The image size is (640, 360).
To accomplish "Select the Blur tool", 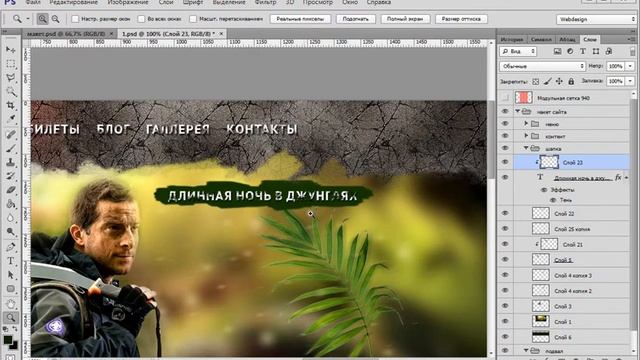I will click(x=11, y=218).
